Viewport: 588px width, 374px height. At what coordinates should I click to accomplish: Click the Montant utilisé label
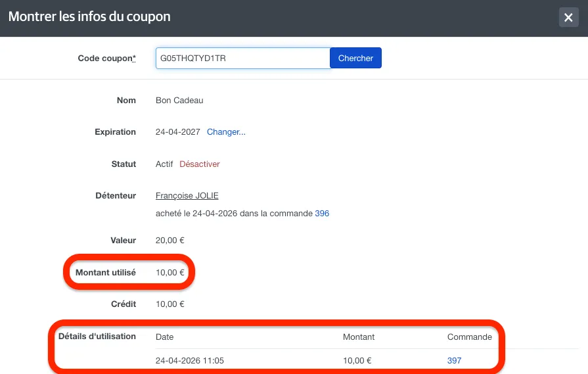coord(106,272)
